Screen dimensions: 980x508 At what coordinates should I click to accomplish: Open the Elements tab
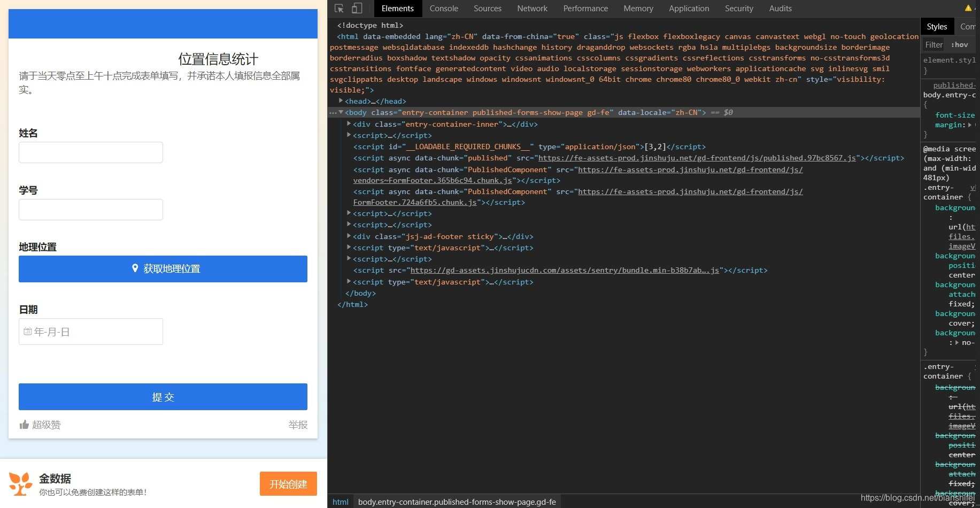coord(397,9)
